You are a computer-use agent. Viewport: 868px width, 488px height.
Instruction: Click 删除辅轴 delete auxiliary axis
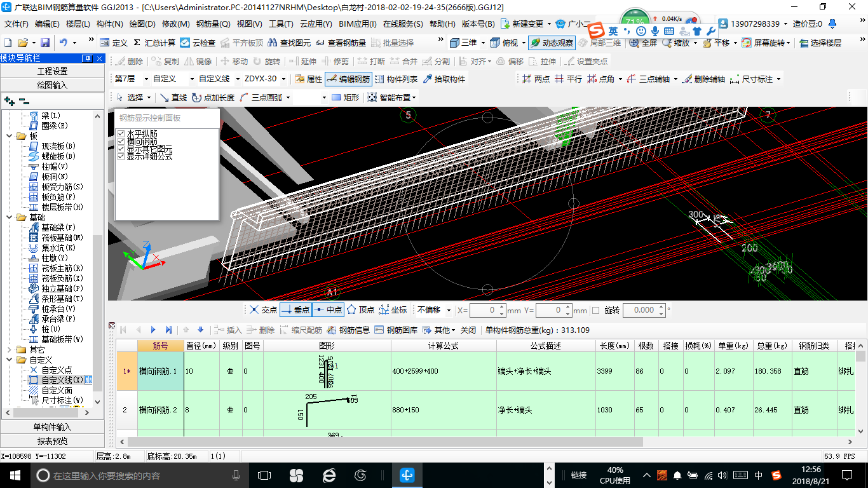[x=704, y=79]
